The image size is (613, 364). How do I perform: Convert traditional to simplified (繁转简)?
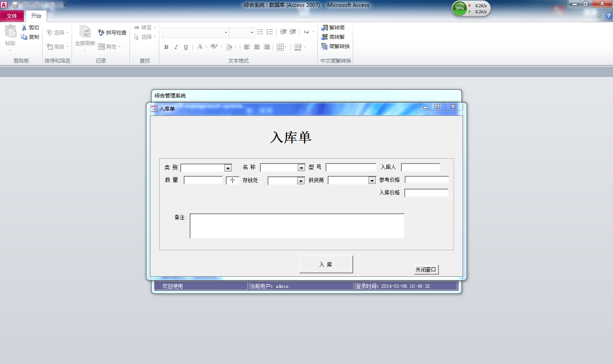point(333,28)
